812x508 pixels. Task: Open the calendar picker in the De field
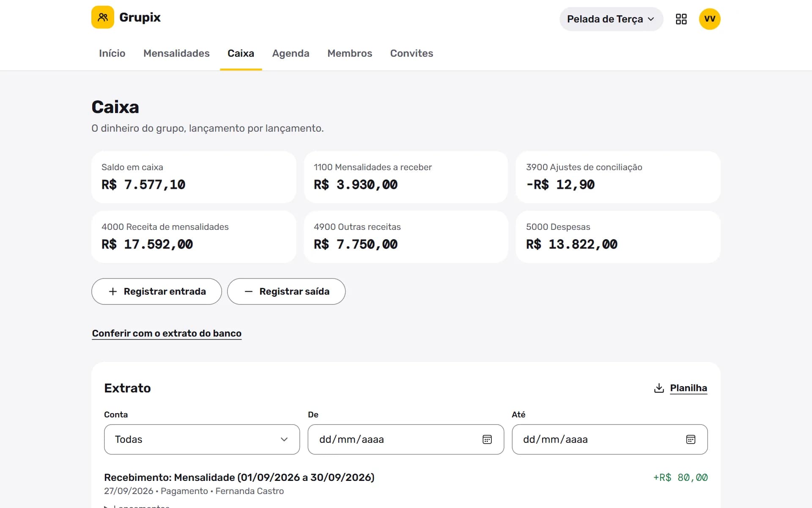pyautogui.click(x=487, y=439)
